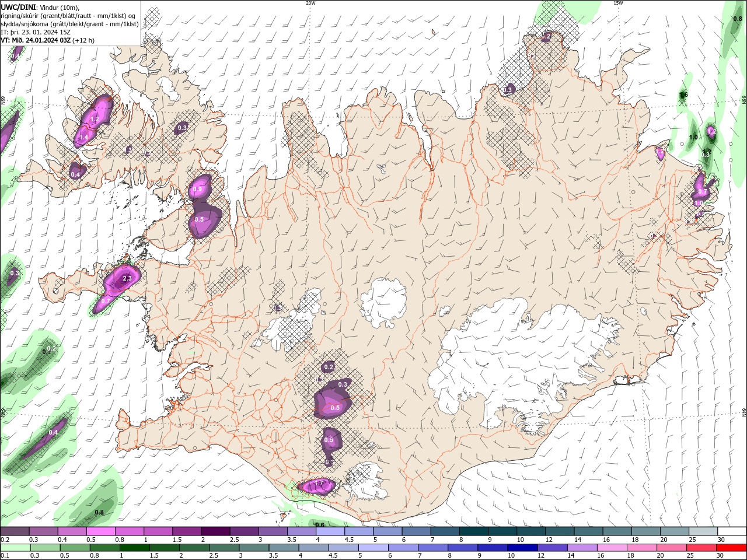The image size is (747, 560).
Task: Click the rigning/skúrir legend description line
Action: click(68, 16)
